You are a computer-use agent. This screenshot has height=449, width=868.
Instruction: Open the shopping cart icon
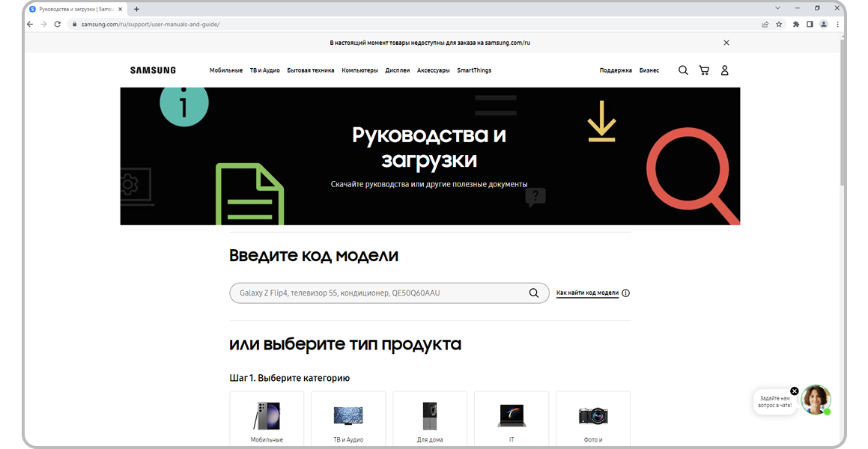coord(704,70)
